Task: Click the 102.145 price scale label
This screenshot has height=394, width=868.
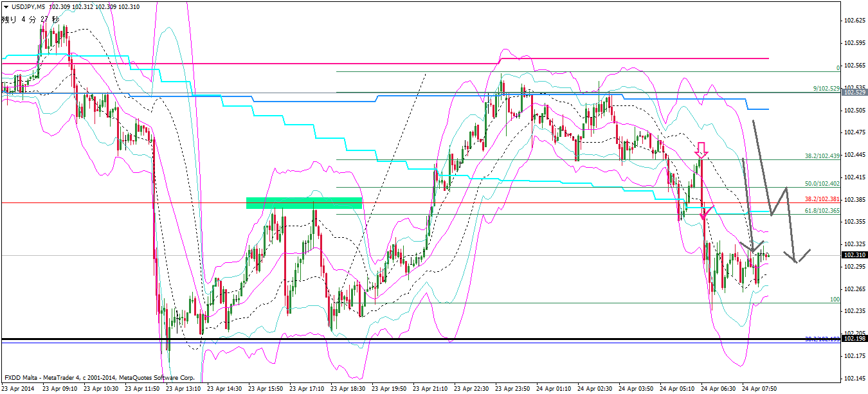Action: (x=854, y=378)
